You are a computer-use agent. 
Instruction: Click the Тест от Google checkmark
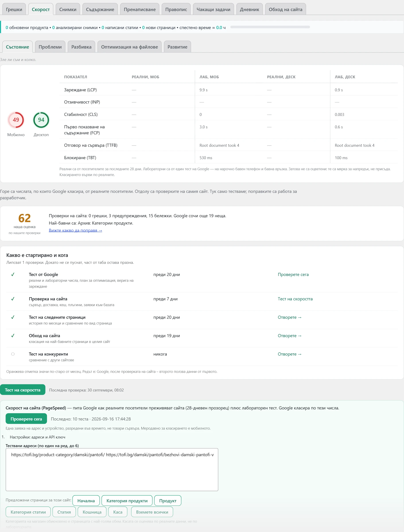(x=13, y=274)
